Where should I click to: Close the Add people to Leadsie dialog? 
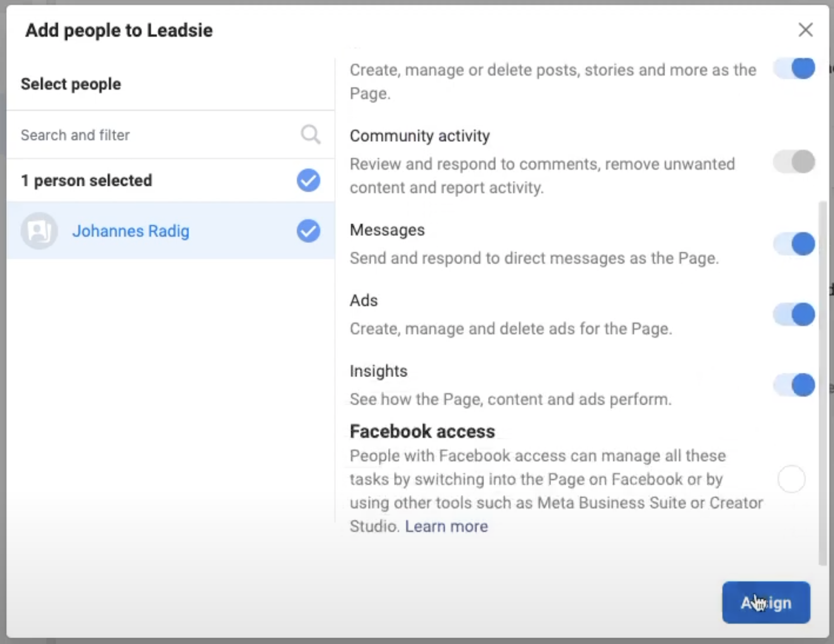point(805,30)
